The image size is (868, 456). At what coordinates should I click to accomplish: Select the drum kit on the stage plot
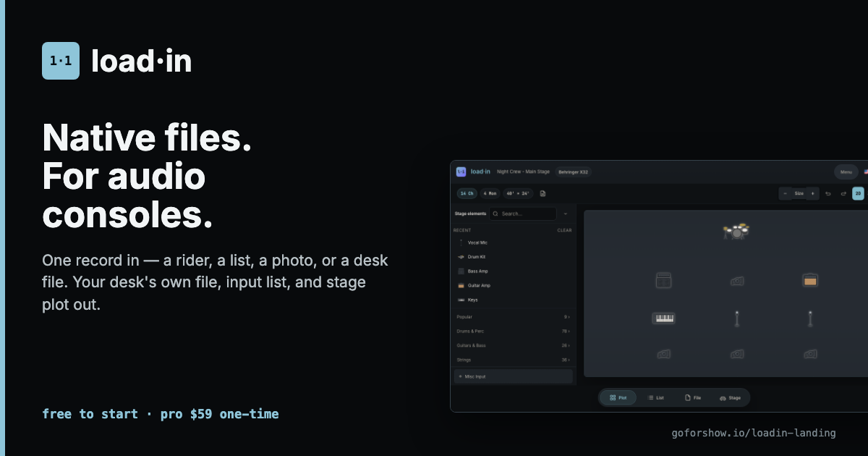736,232
